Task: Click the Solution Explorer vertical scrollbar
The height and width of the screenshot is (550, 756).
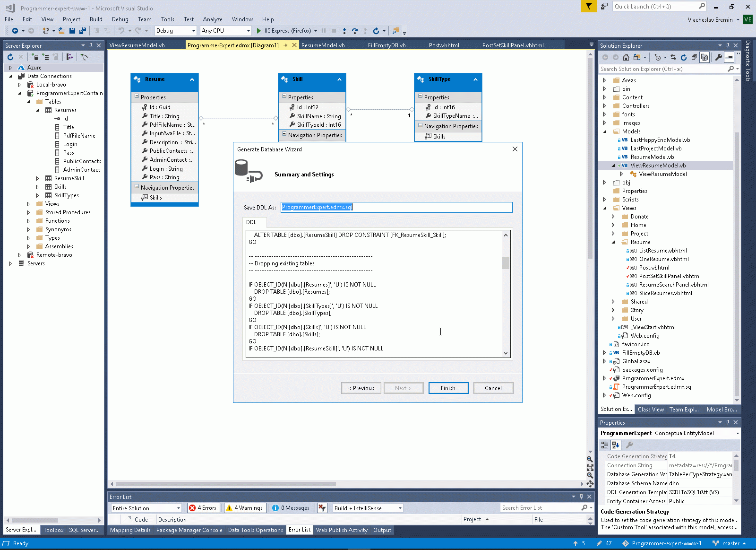Action: click(x=737, y=264)
